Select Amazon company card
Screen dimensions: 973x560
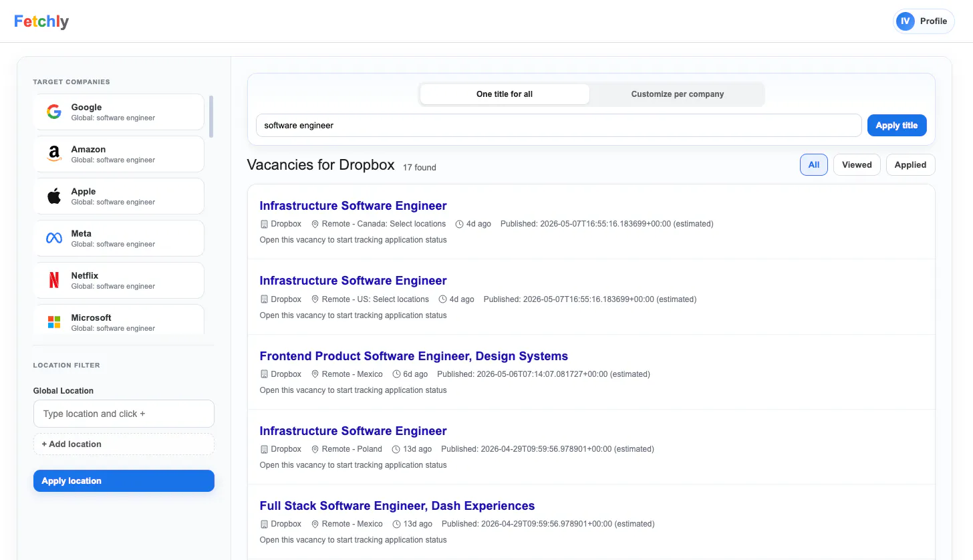click(118, 154)
